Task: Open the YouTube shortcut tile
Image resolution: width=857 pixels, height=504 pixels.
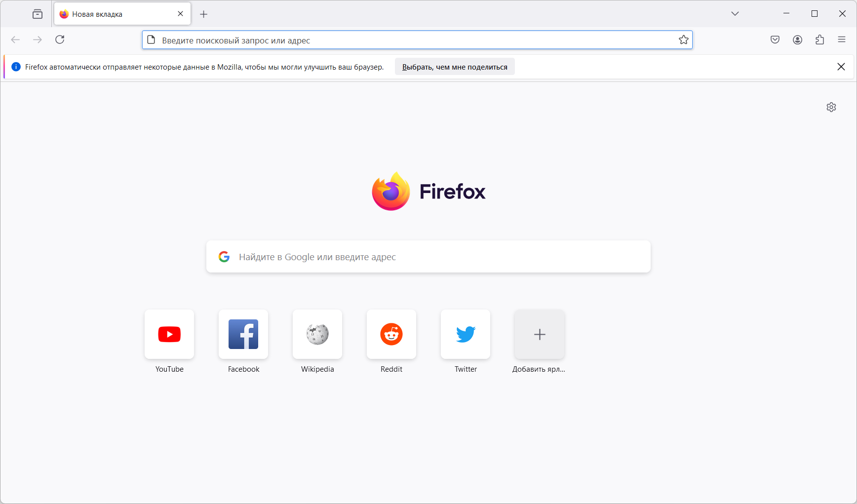Action: (x=169, y=334)
